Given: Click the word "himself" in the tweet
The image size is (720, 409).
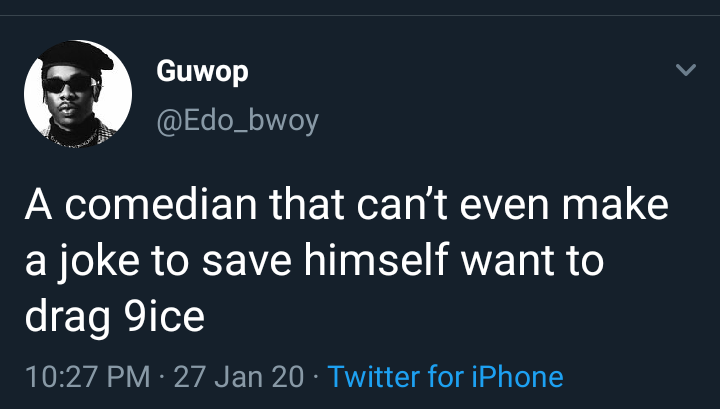Looking at the screenshot, I should pos(377,260).
